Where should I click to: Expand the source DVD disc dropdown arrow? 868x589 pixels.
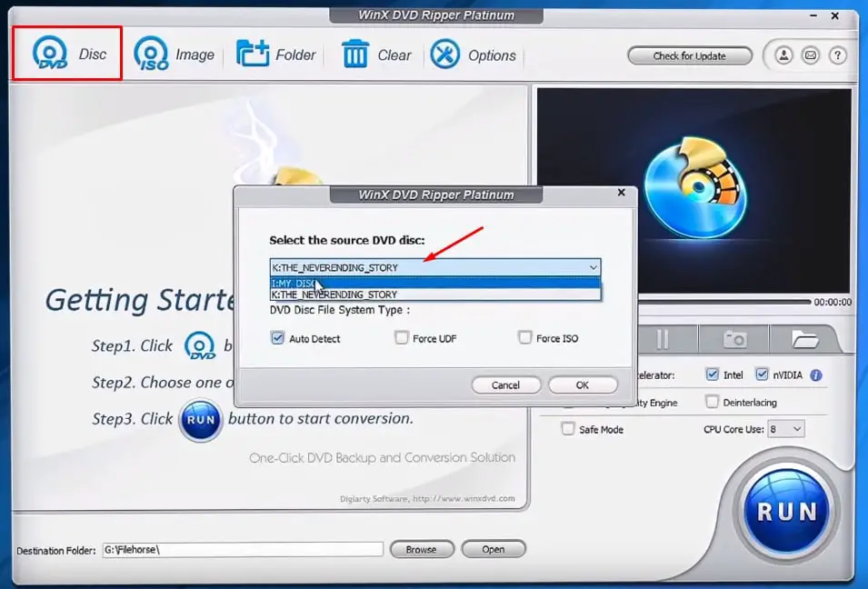click(x=593, y=267)
